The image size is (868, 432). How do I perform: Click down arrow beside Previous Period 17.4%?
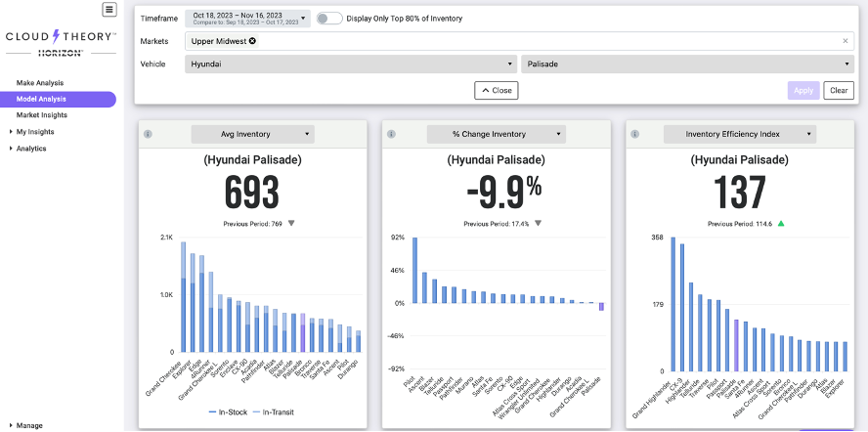pos(538,223)
